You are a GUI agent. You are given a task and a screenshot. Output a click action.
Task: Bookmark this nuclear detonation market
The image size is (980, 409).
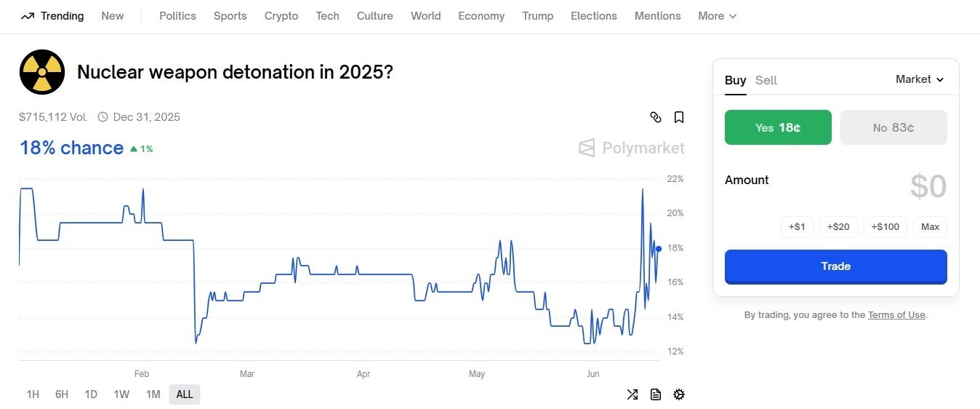click(679, 117)
